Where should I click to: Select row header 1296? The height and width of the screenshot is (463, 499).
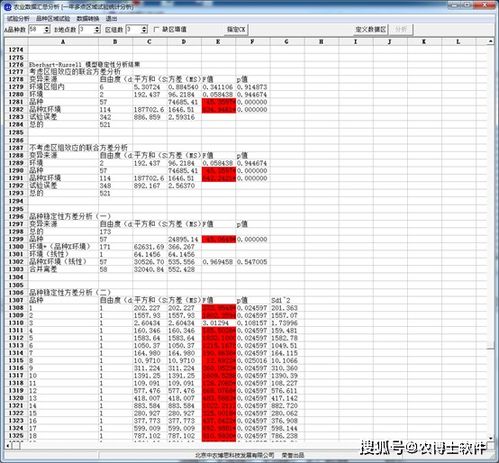(16, 216)
